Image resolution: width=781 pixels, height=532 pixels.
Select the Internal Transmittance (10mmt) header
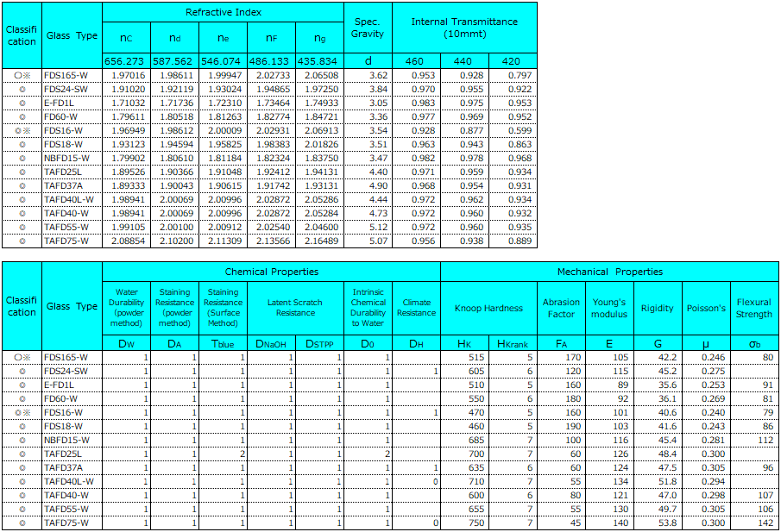pyautogui.click(x=464, y=28)
